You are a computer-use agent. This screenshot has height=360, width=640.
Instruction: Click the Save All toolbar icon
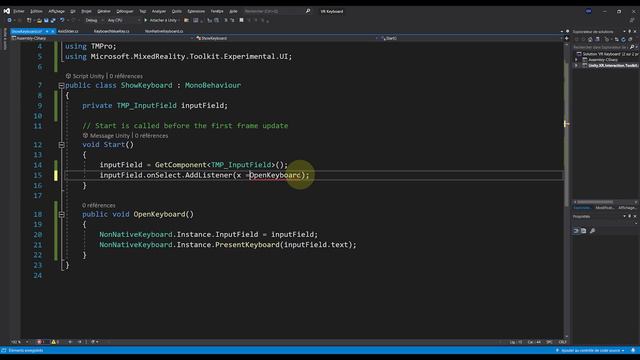[53, 20]
